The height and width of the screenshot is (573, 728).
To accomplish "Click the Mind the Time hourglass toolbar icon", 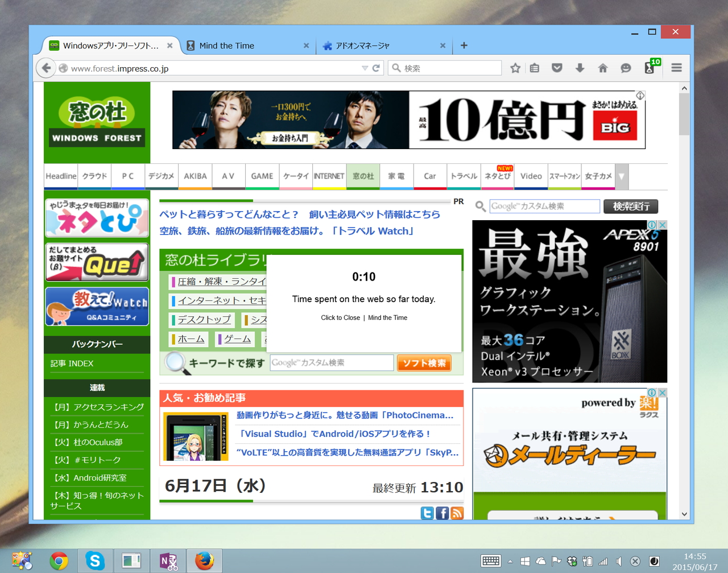I will 650,68.
